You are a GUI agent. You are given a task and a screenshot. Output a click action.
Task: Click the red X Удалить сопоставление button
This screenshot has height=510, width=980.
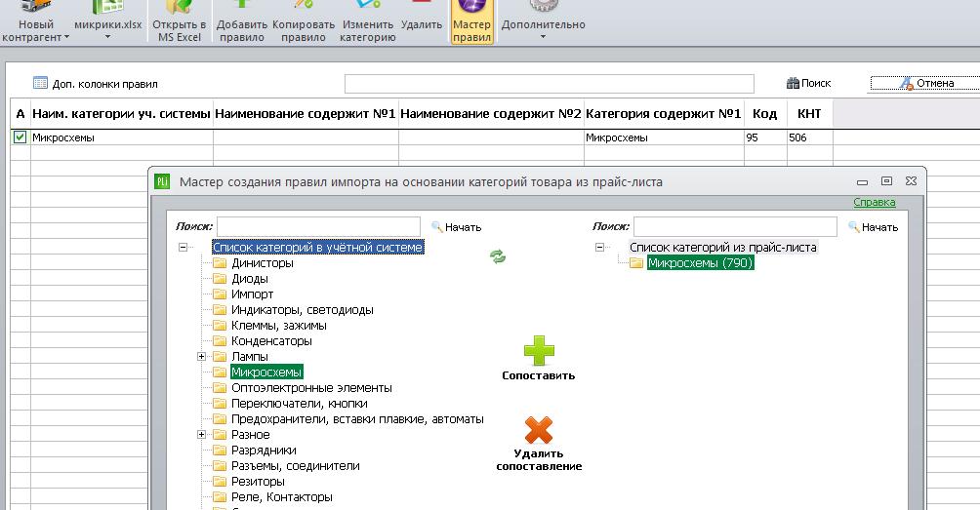point(539,444)
